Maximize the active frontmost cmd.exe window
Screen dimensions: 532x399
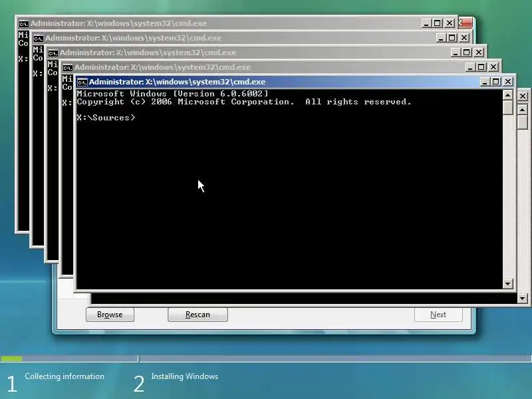pos(496,82)
